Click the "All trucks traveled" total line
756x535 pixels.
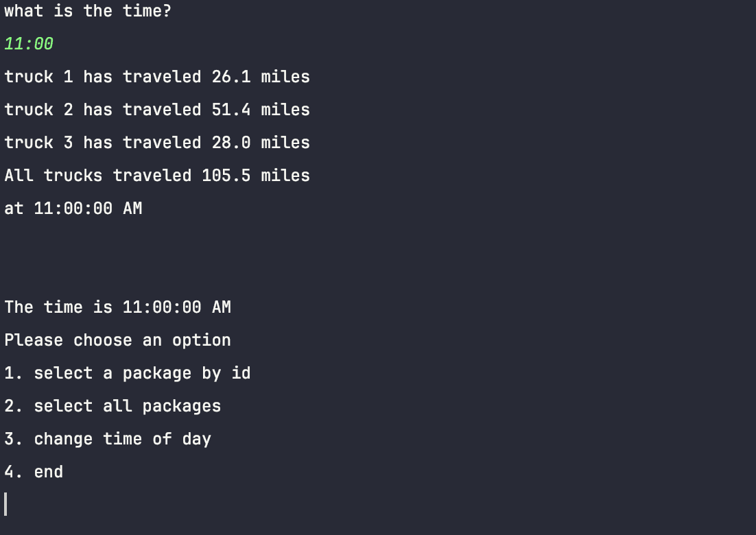[156, 176]
